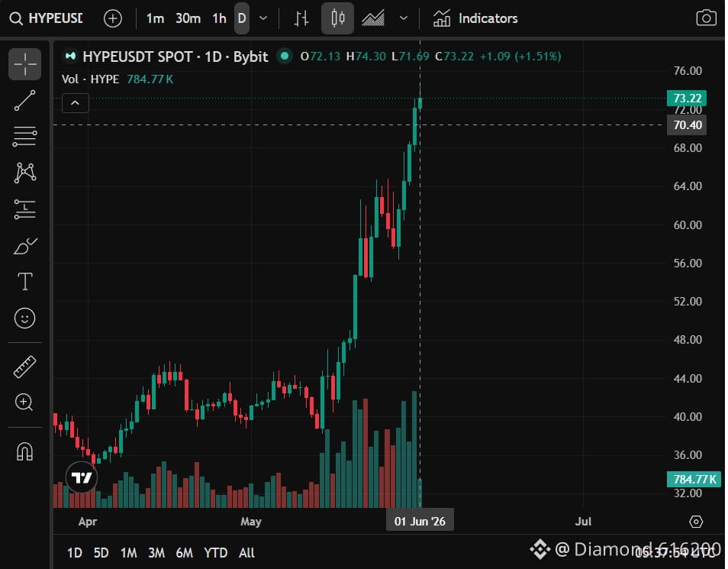Select the 30m timeframe
This screenshot has height=569, width=728.
click(188, 18)
